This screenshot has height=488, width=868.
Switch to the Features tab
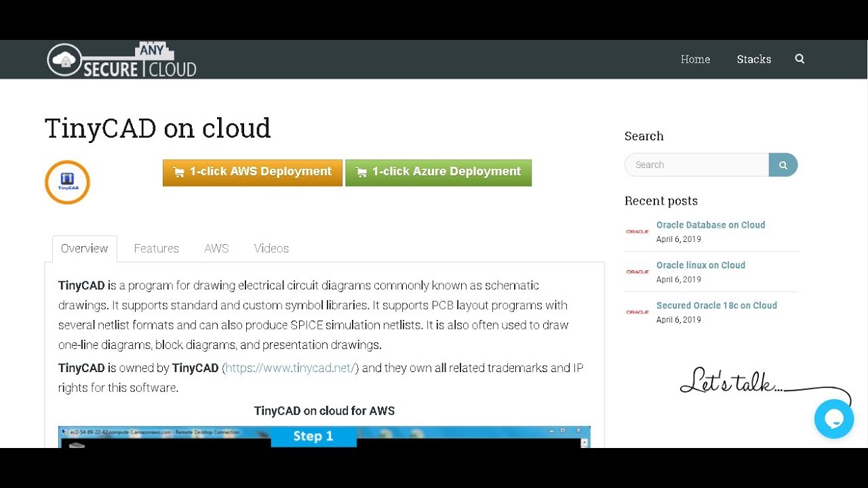157,249
